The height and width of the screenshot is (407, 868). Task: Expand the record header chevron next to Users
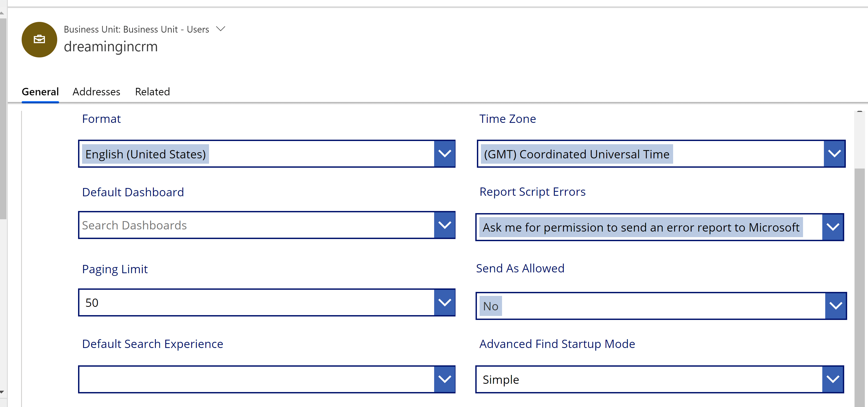(x=220, y=29)
